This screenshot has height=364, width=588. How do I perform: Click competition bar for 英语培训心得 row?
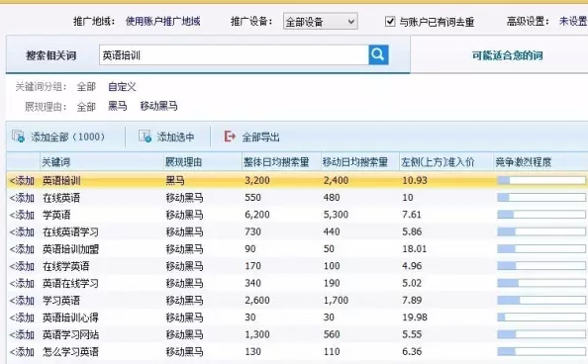[541, 318]
